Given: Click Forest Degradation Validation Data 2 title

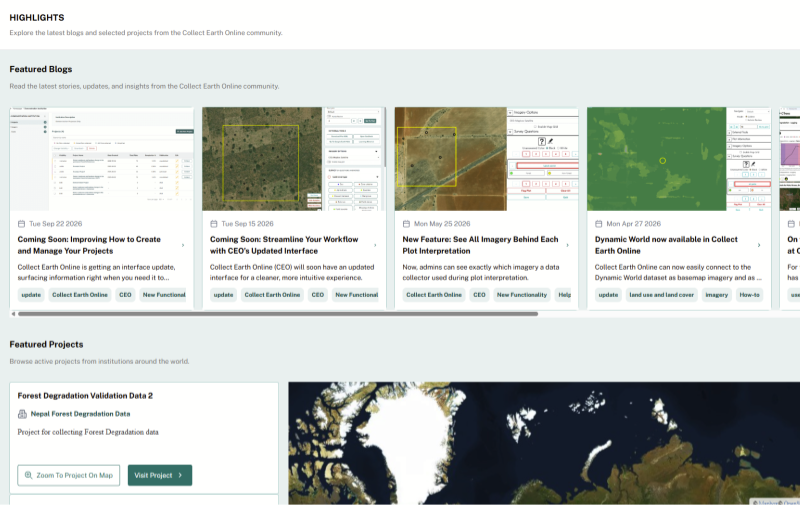Looking at the screenshot, I should tap(85, 395).
